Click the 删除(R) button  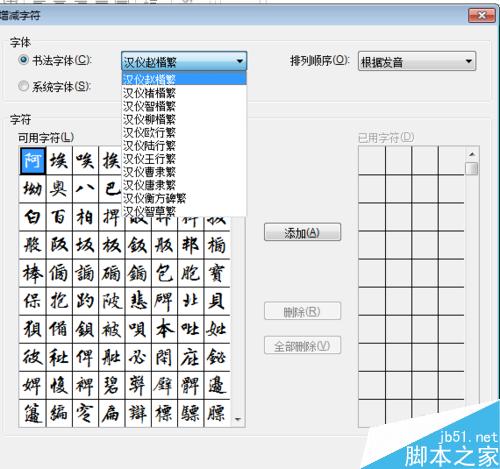tap(302, 312)
